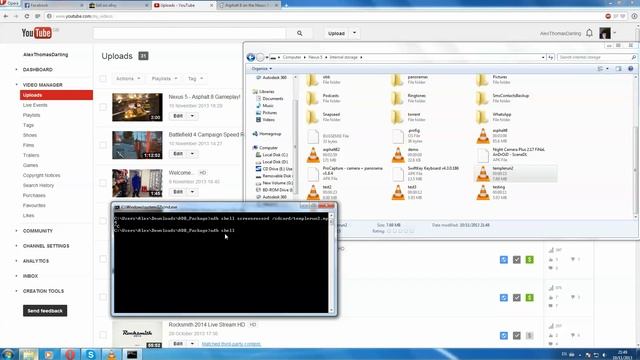Switch to the Facebook browser tab

pos(52,5)
